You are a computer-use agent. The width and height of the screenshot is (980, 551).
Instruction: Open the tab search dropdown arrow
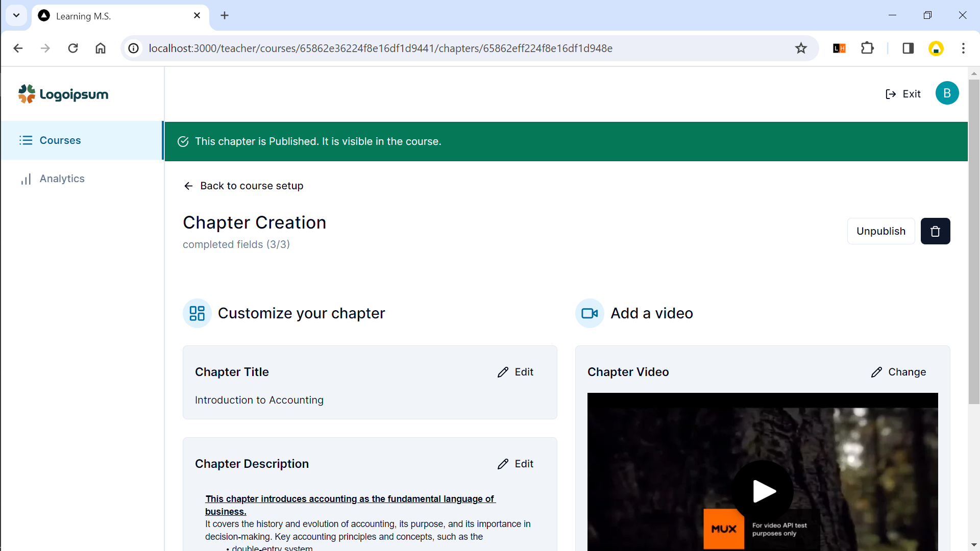pos(16,15)
